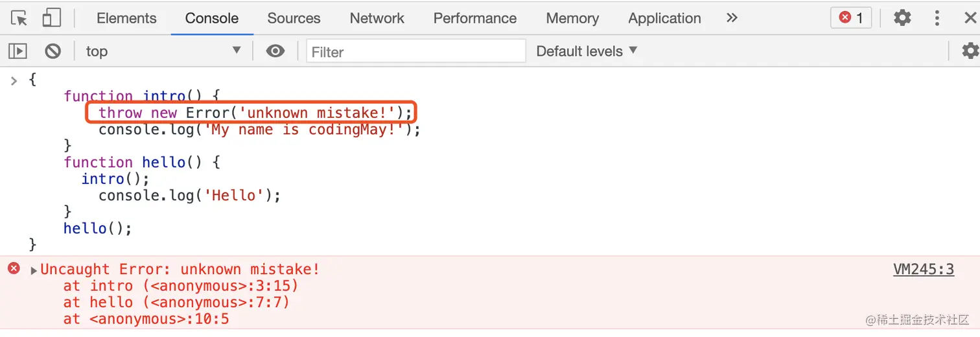Screen dimensions: 980x337
Task: Open the Sources tab
Action: pyautogui.click(x=294, y=18)
